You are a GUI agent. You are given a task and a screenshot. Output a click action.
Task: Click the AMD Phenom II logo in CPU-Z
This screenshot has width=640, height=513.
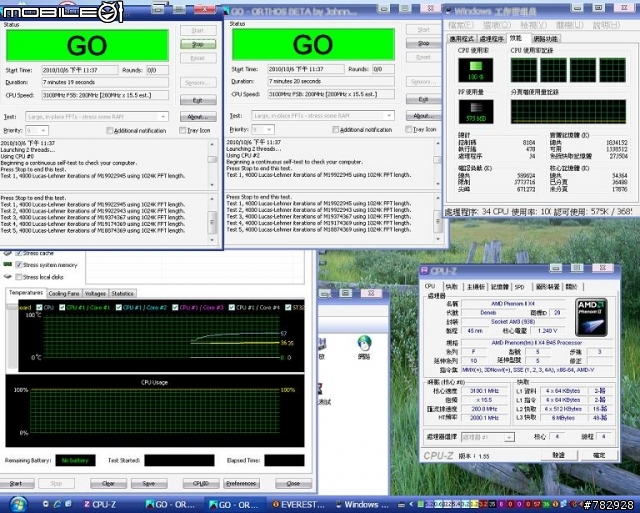pyautogui.click(x=591, y=317)
